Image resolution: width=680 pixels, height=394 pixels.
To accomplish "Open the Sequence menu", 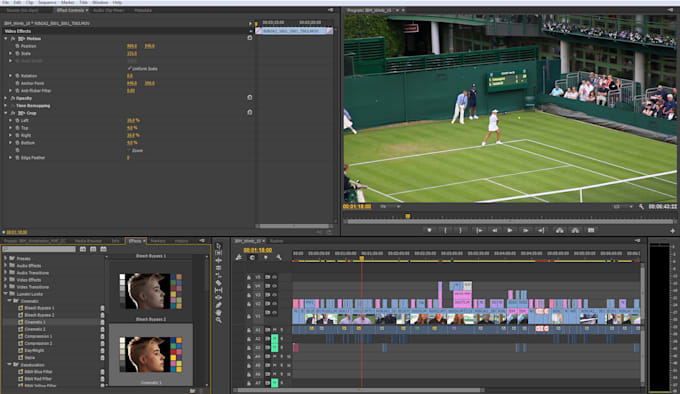I will pyautogui.click(x=47, y=2).
